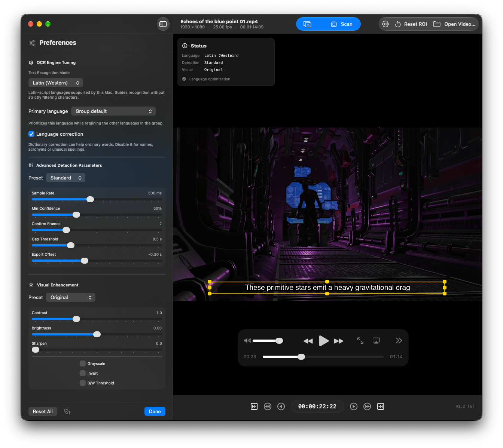This screenshot has width=503, height=448.
Task: Jump to the end of the video
Action: click(x=381, y=406)
